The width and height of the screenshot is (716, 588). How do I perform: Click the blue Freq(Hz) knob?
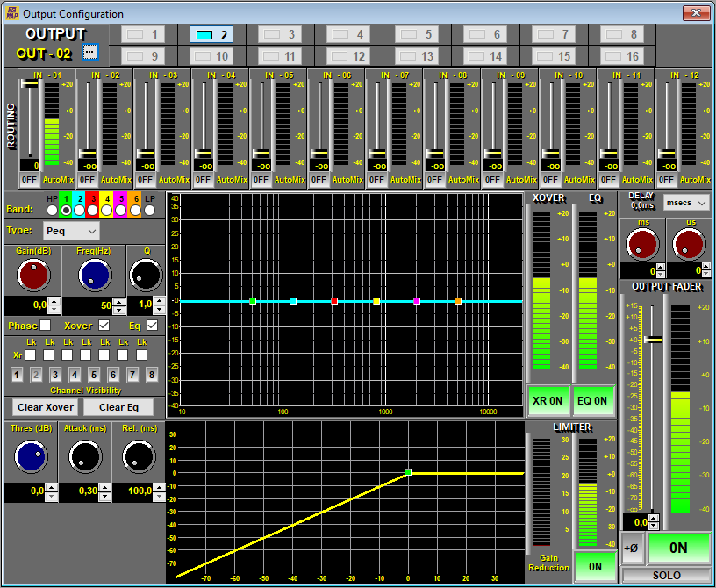94,276
